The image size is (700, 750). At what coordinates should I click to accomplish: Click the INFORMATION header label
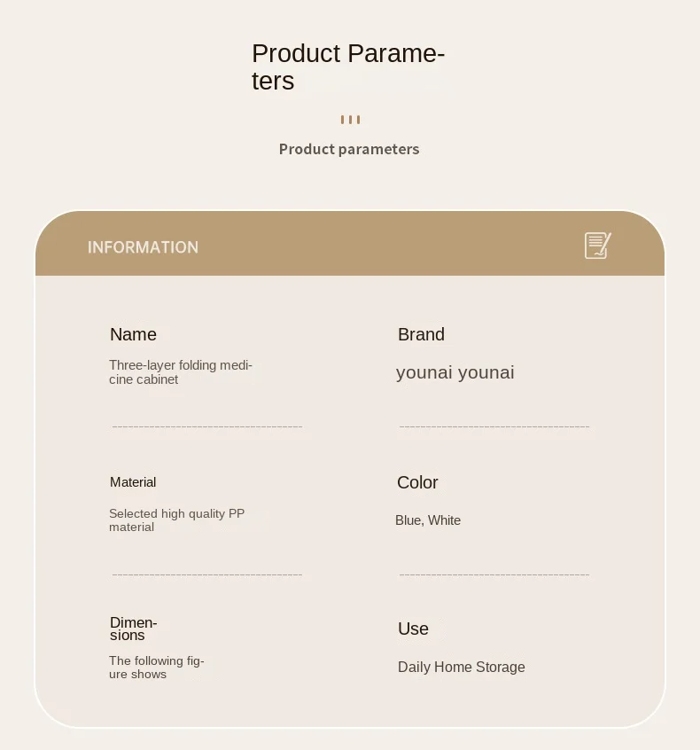pos(143,247)
